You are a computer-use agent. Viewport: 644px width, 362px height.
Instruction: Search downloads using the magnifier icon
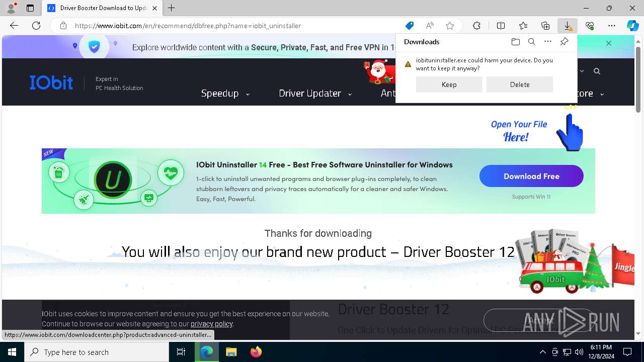[x=531, y=42]
